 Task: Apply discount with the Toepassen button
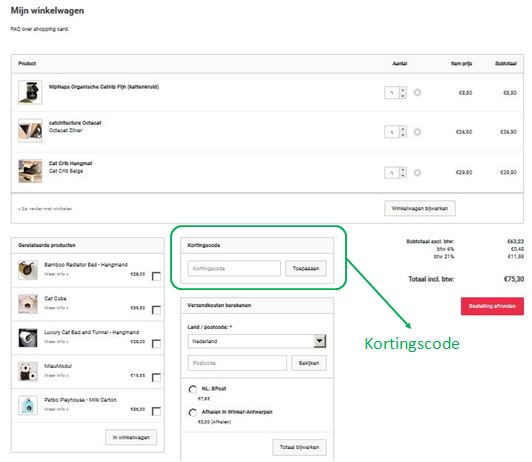(x=306, y=268)
